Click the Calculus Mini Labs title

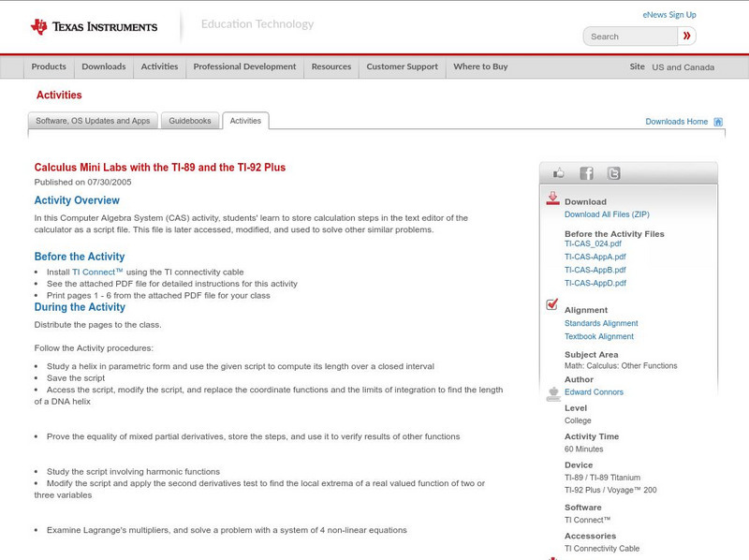pyautogui.click(x=160, y=168)
